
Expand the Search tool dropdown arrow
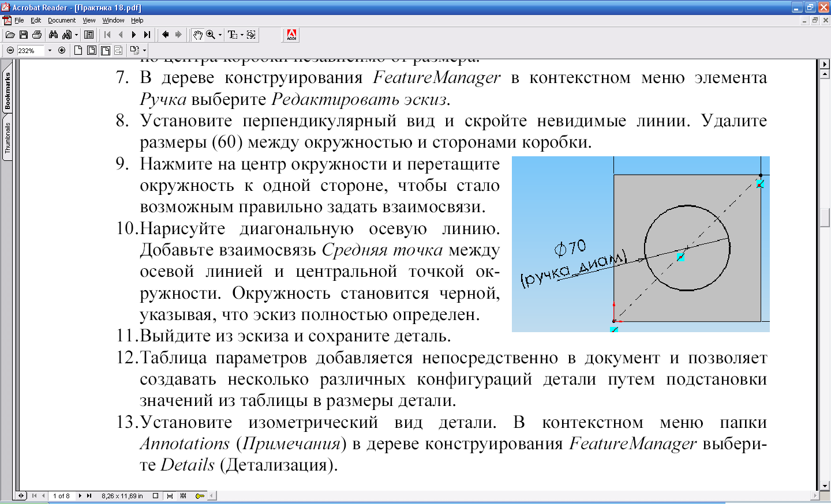(x=77, y=35)
